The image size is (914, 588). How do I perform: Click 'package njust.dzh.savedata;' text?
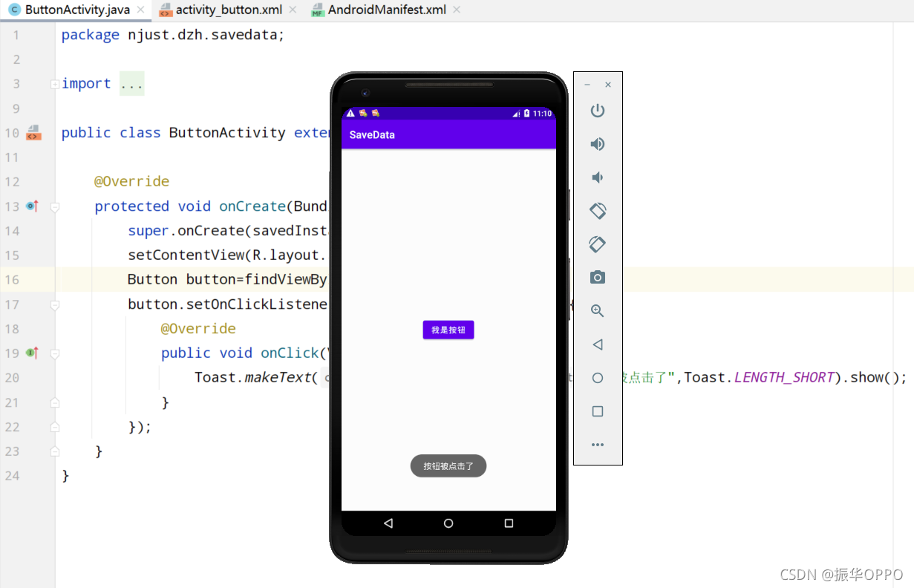(173, 35)
